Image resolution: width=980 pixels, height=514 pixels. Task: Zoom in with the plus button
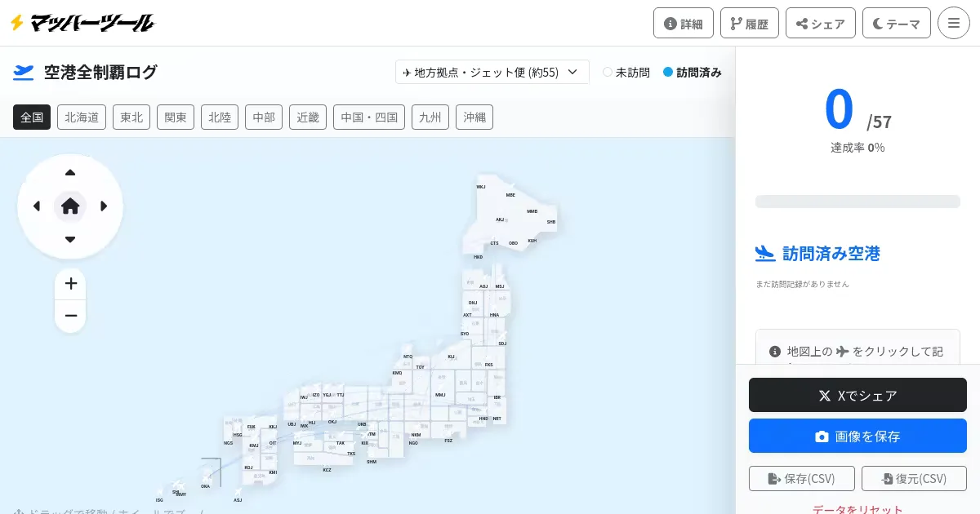[x=71, y=284]
